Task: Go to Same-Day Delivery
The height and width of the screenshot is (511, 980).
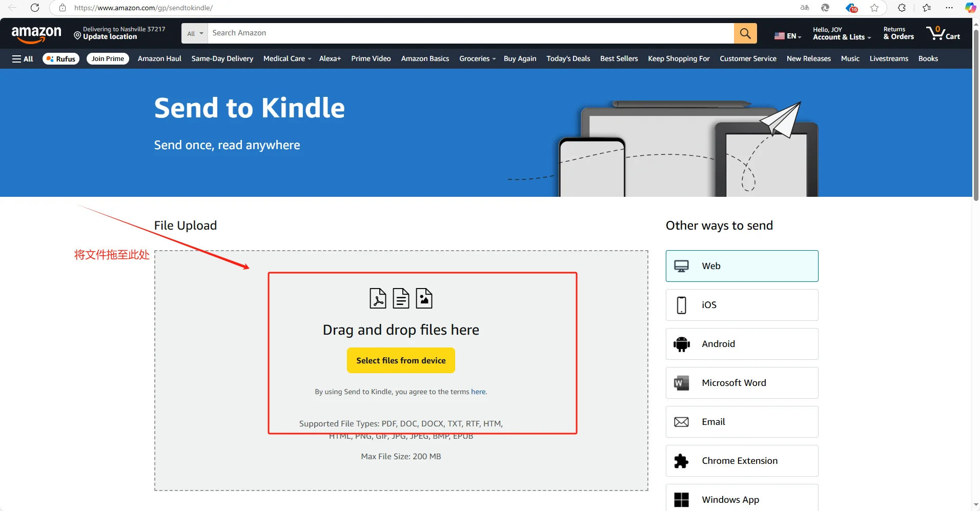Action: pos(222,59)
